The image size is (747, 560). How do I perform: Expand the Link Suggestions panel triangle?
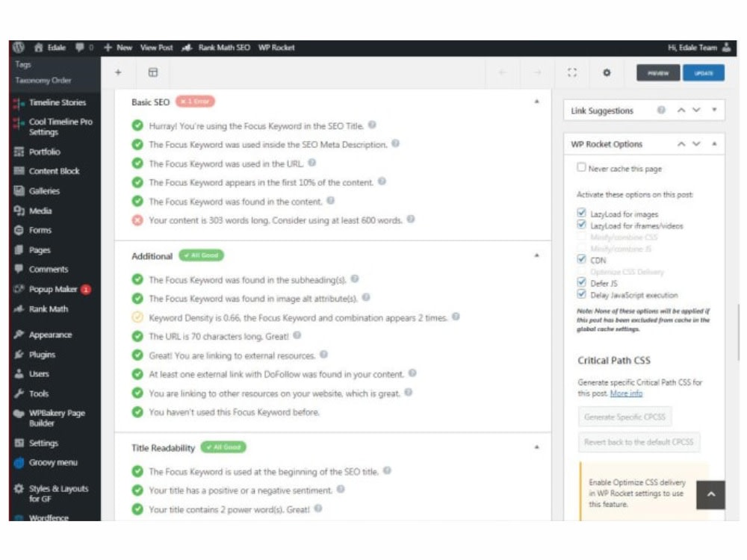click(714, 110)
